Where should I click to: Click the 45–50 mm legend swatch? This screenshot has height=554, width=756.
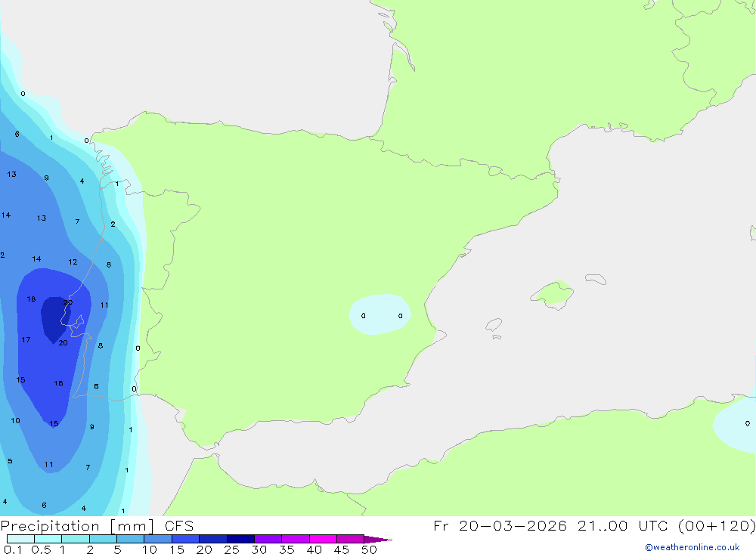tap(350, 539)
